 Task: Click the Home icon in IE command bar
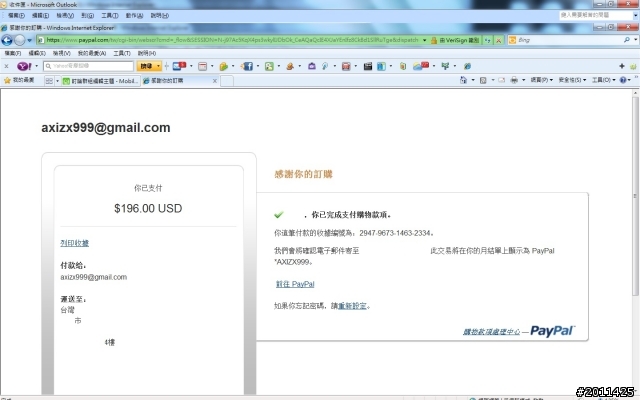[463, 80]
